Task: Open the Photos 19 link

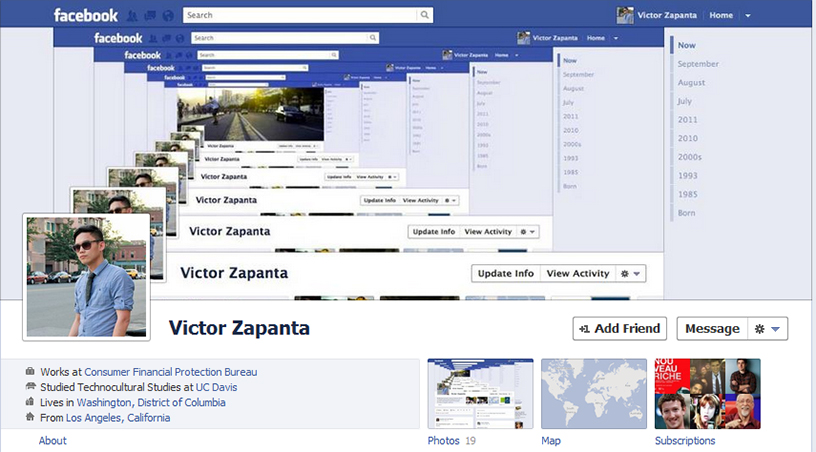Action: coord(451,441)
